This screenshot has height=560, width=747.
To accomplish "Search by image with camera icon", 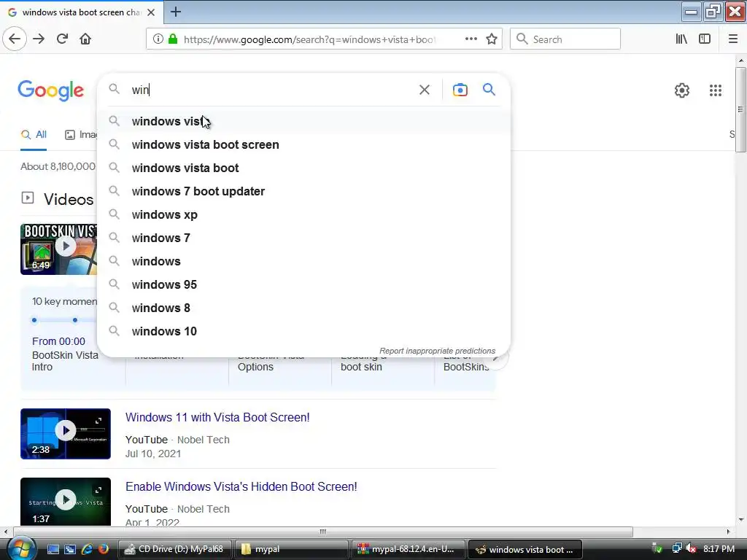I will point(460,90).
